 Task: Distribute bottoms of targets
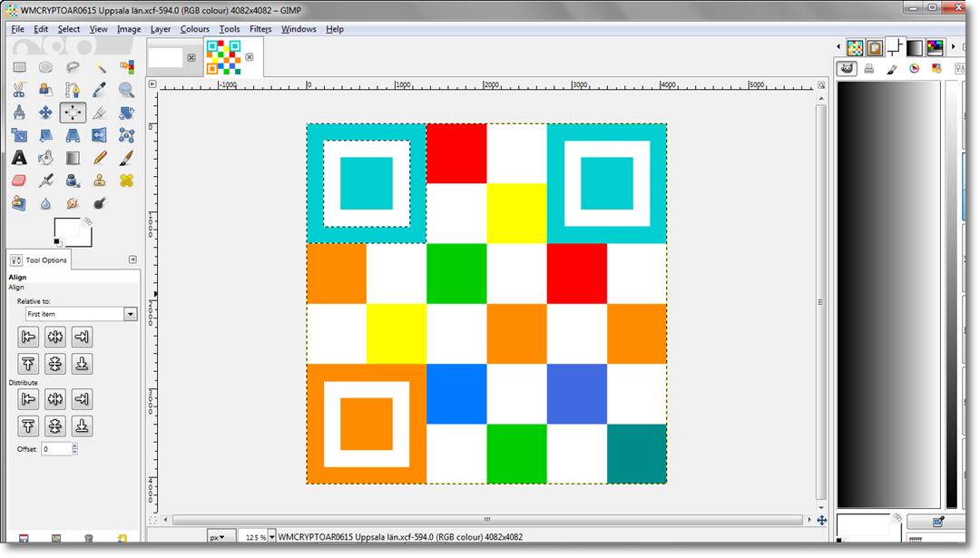(x=82, y=426)
